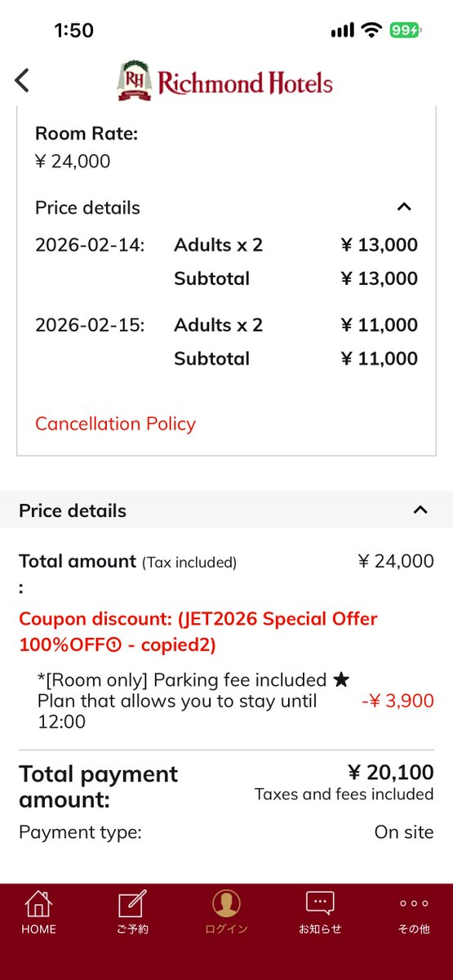Select the HOME tab label
The width and height of the screenshot is (453, 980).
(x=38, y=929)
